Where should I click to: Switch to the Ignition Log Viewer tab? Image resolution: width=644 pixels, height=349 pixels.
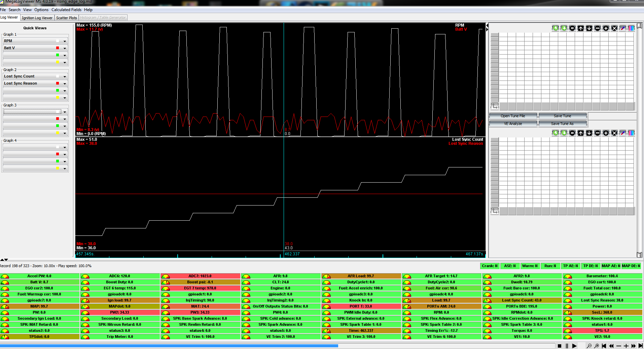[x=37, y=18]
